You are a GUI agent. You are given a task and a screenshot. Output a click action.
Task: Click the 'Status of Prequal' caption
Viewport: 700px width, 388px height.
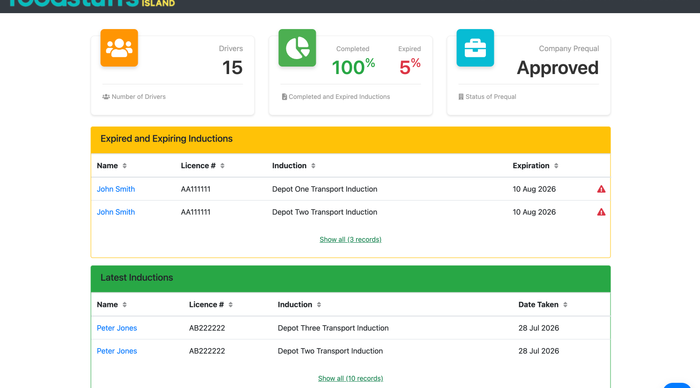491,97
